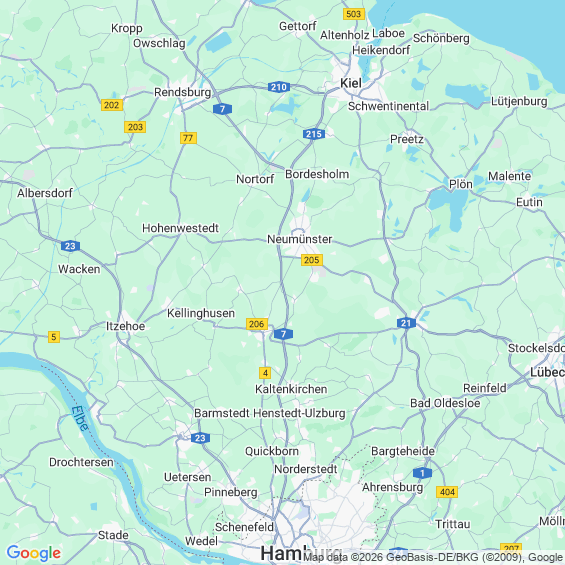Select the Neumünster city label

pyautogui.click(x=299, y=239)
